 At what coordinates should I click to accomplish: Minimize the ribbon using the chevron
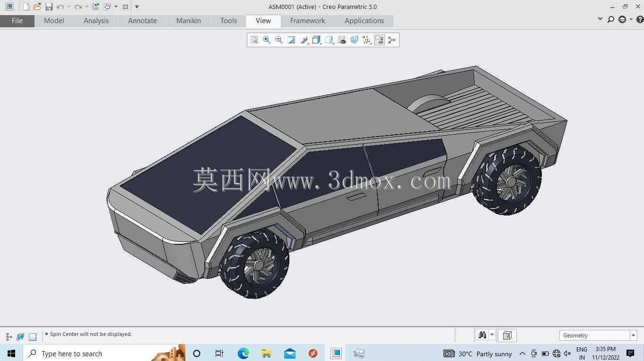600,19
